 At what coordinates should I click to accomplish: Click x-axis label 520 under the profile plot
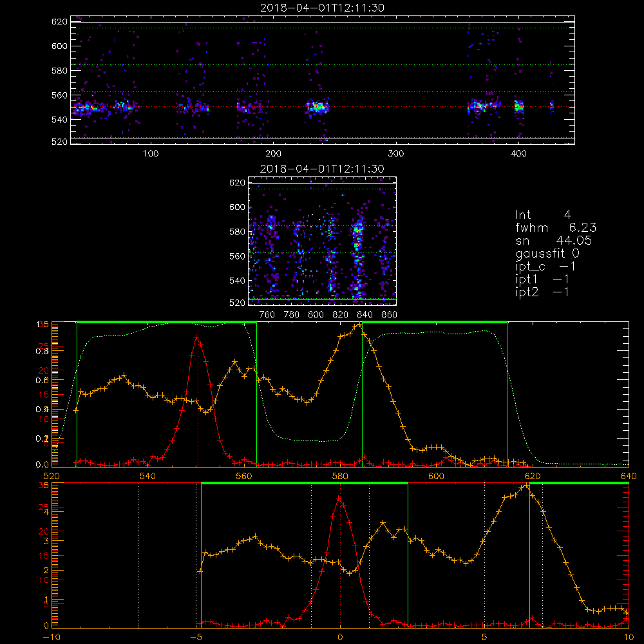point(52,476)
